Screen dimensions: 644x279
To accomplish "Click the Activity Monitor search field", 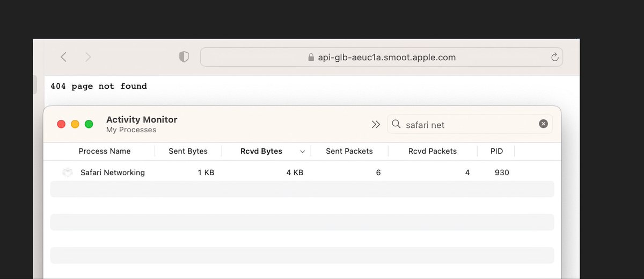I will pos(470,124).
